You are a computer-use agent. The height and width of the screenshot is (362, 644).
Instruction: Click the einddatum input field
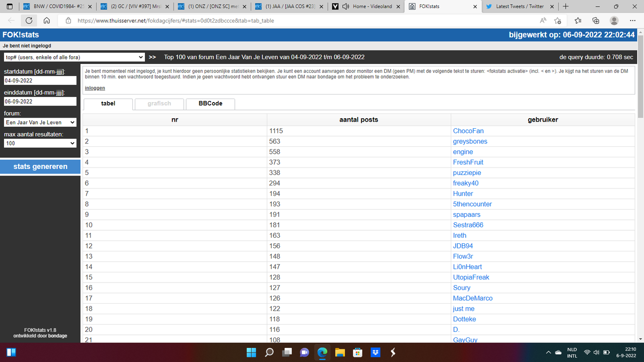click(x=40, y=101)
